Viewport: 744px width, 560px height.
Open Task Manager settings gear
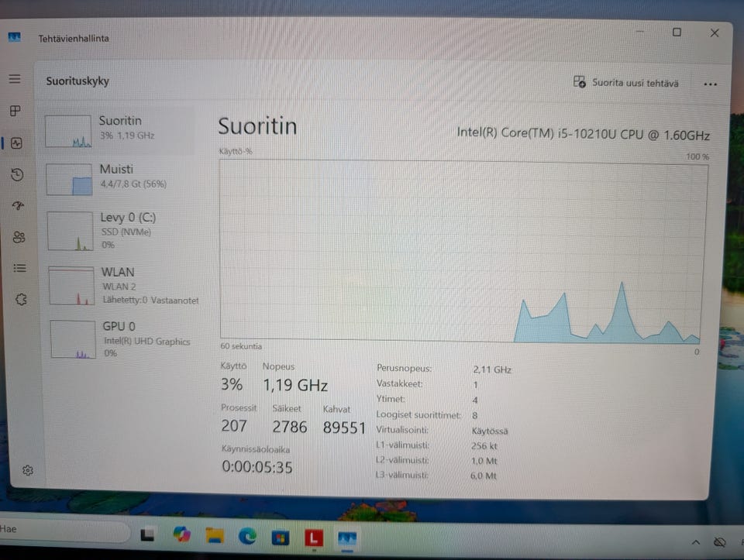[28, 470]
